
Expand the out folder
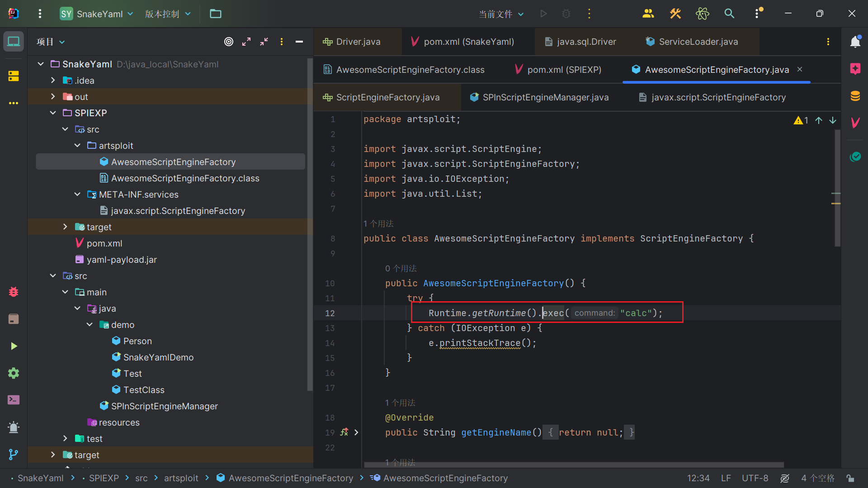click(53, 96)
